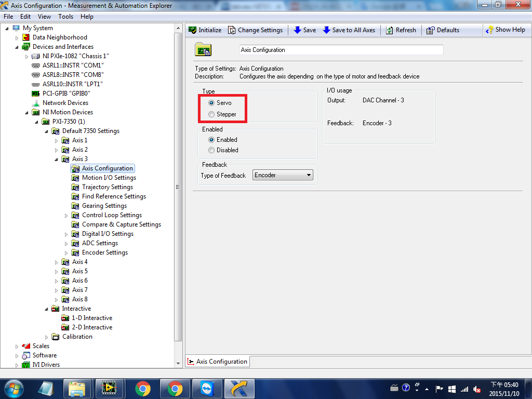
Task: Open the Type of Feedback dropdown
Action: (283, 175)
